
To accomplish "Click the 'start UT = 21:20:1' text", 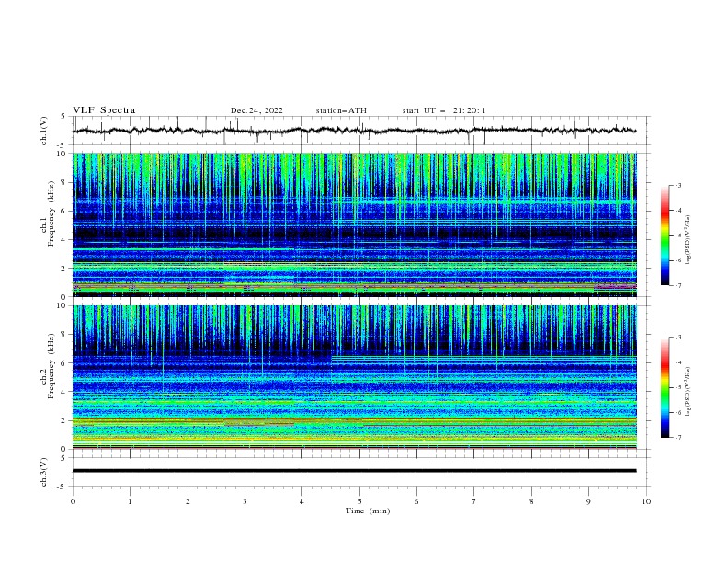I will point(444,110).
